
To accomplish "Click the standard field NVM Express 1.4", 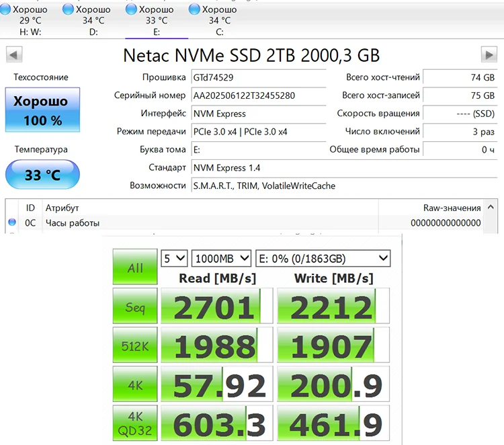I will (344, 167).
